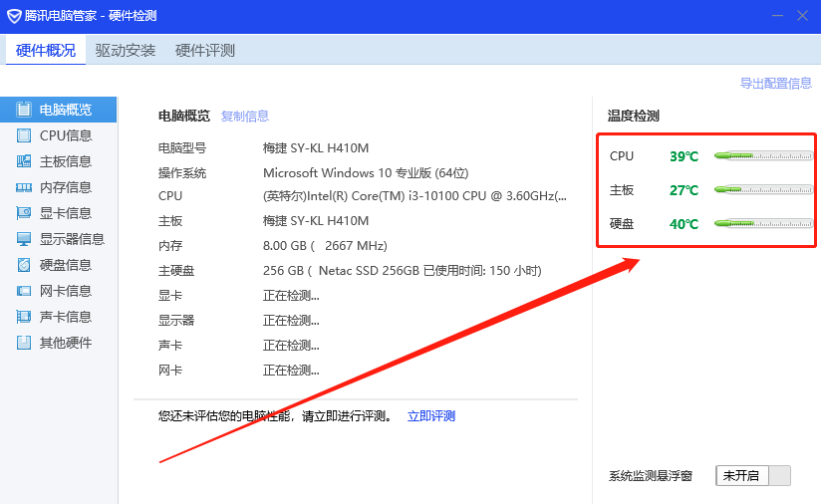Click the 内存信息 memory icon
The image size is (821, 504).
(24, 187)
